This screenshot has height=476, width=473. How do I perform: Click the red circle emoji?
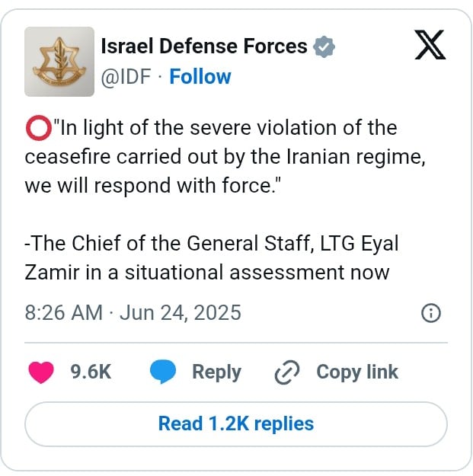38,128
